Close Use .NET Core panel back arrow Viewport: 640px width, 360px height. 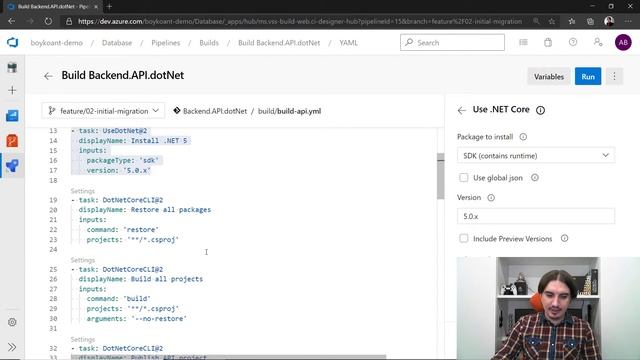(462, 110)
